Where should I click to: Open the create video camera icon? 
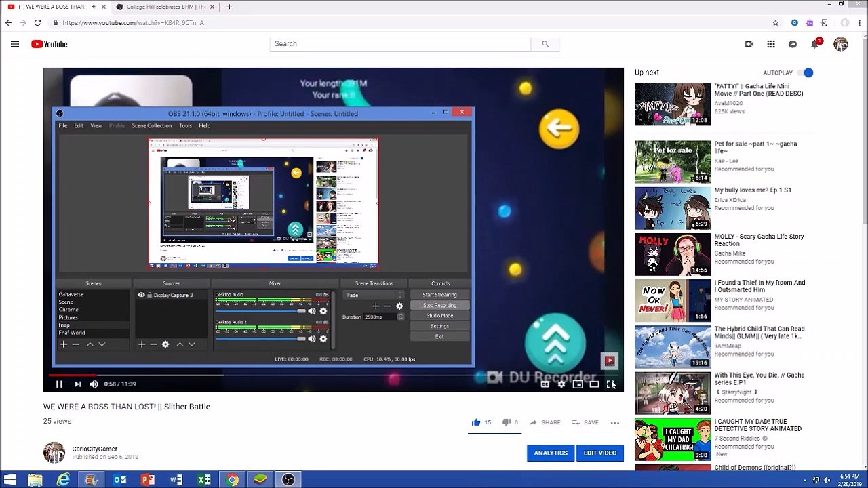[x=749, y=44]
